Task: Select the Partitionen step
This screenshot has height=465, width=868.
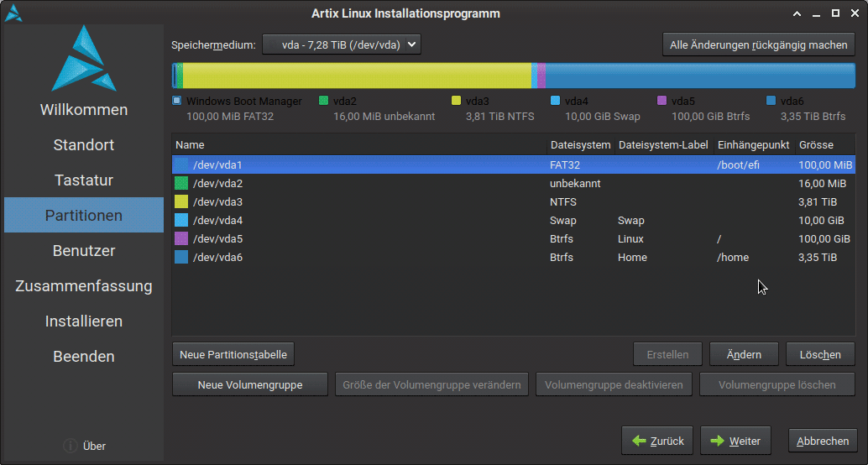Action: click(84, 216)
